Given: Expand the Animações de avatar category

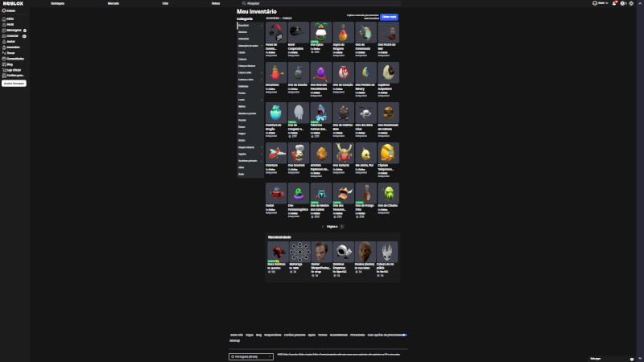Looking at the screenshot, I should point(262,46).
